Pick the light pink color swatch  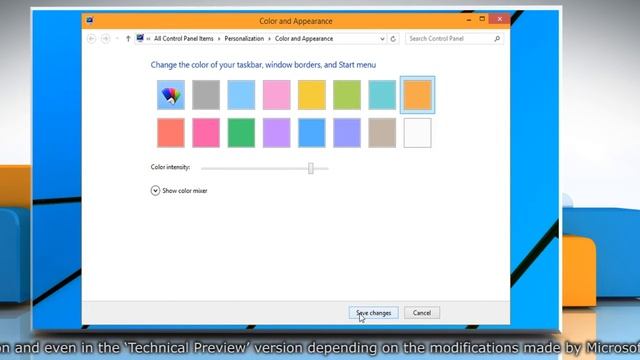[276, 95]
